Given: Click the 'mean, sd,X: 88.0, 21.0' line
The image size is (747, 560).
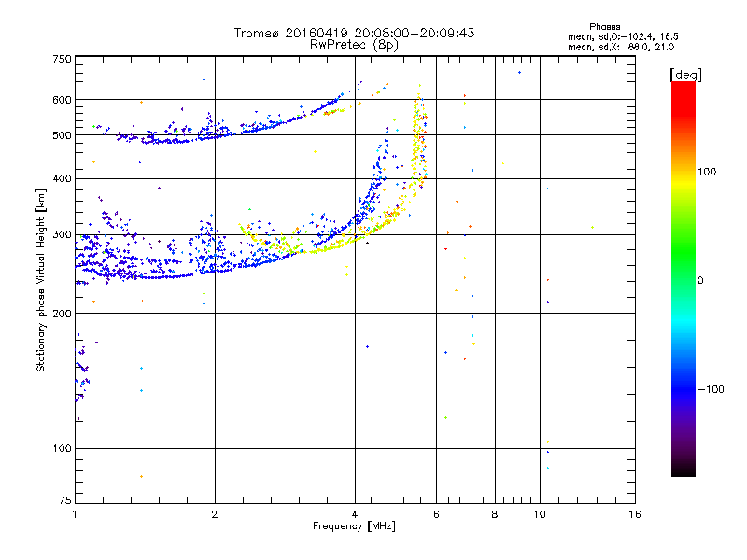Looking at the screenshot, I should tap(621, 47).
